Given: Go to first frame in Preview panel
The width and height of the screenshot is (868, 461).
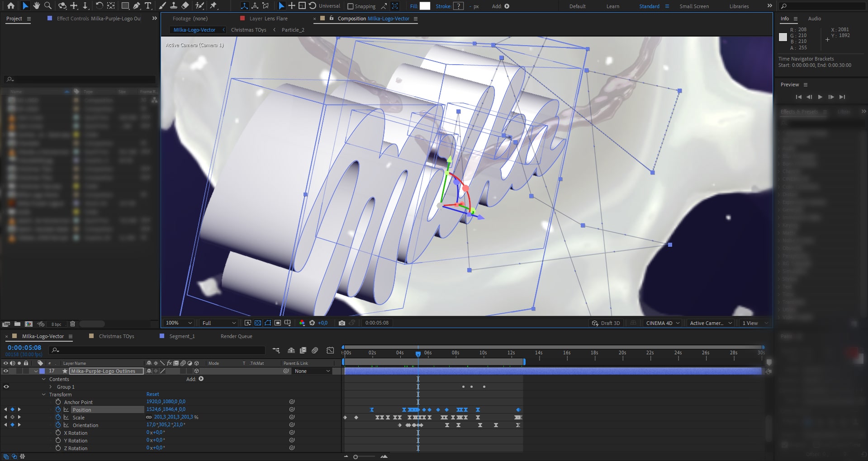Looking at the screenshot, I should pyautogui.click(x=798, y=97).
